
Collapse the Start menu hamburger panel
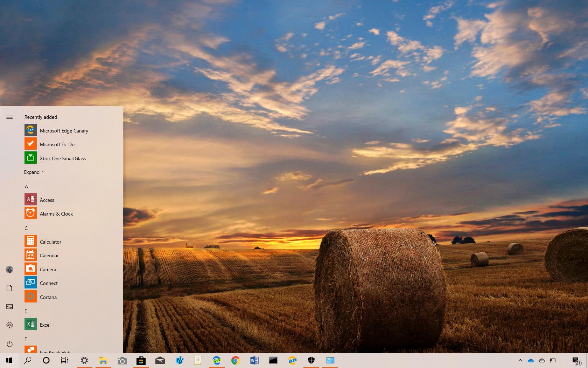click(x=9, y=117)
